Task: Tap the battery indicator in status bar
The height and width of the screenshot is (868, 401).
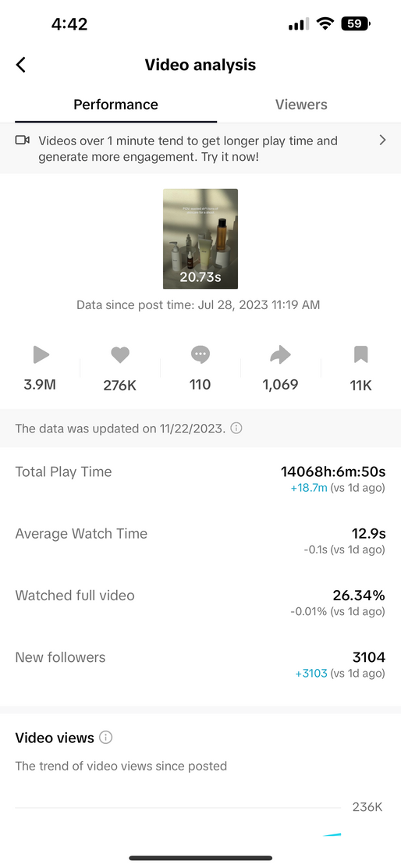Action: tap(356, 23)
